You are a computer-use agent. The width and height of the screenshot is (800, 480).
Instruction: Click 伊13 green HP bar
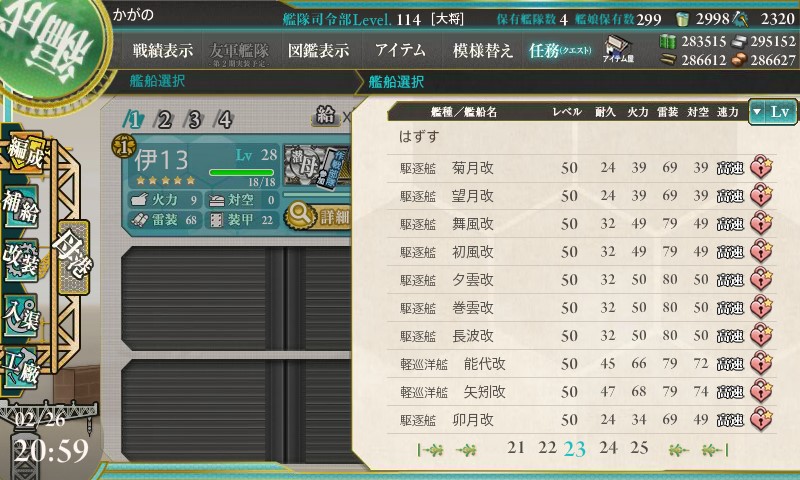(x=242, y=173)
